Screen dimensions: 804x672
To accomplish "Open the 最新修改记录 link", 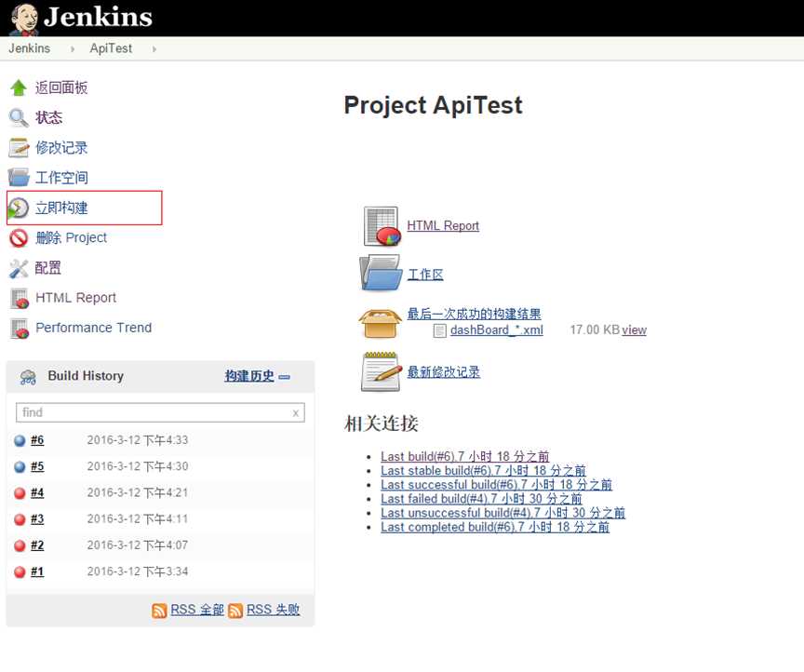I will coord(444,372).
